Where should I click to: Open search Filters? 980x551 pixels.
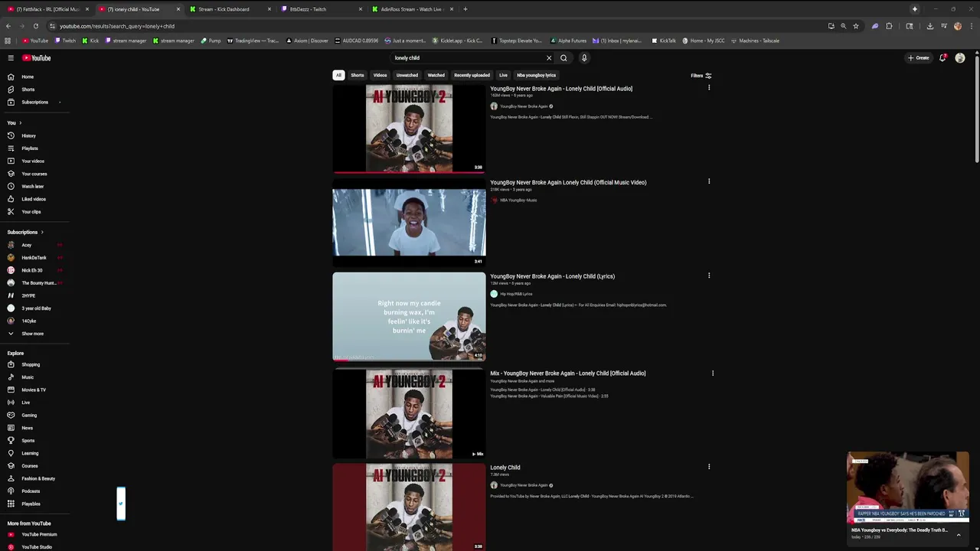click(x=701, y=76)
